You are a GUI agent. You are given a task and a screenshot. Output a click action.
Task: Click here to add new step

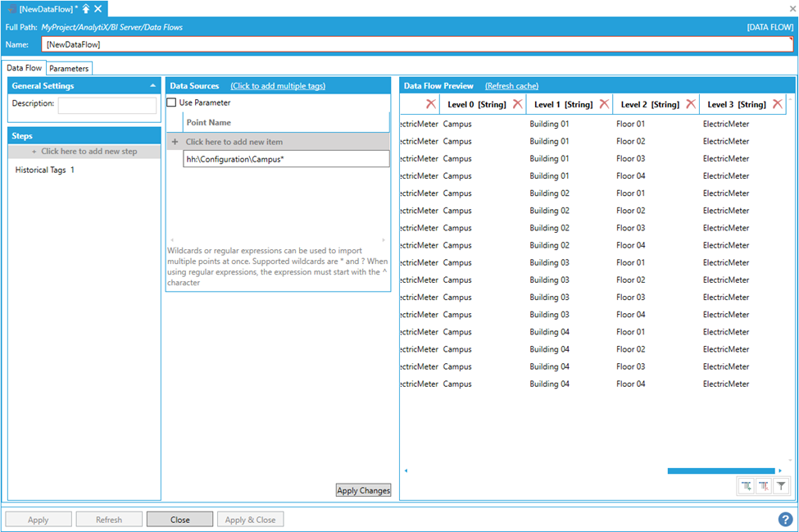84,152
